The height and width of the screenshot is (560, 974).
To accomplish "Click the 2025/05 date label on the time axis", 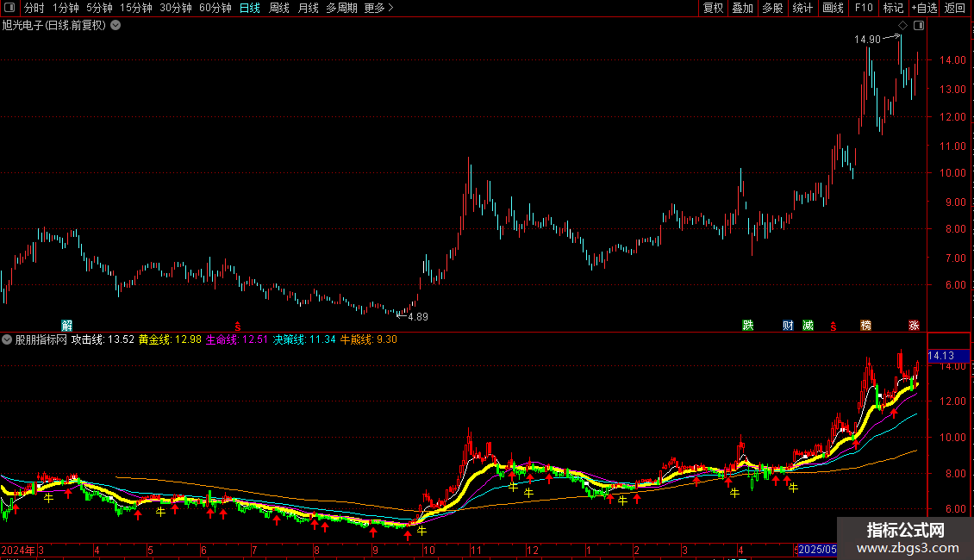I will 817,550.
